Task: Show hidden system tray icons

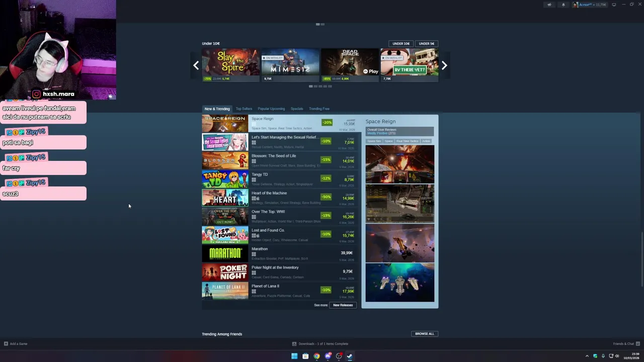Action: pos(587,356)
